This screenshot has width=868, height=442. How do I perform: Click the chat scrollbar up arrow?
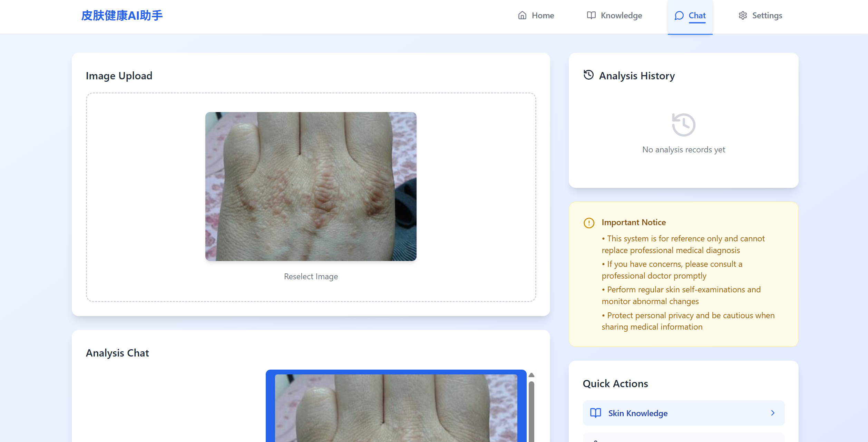[531, 375]
